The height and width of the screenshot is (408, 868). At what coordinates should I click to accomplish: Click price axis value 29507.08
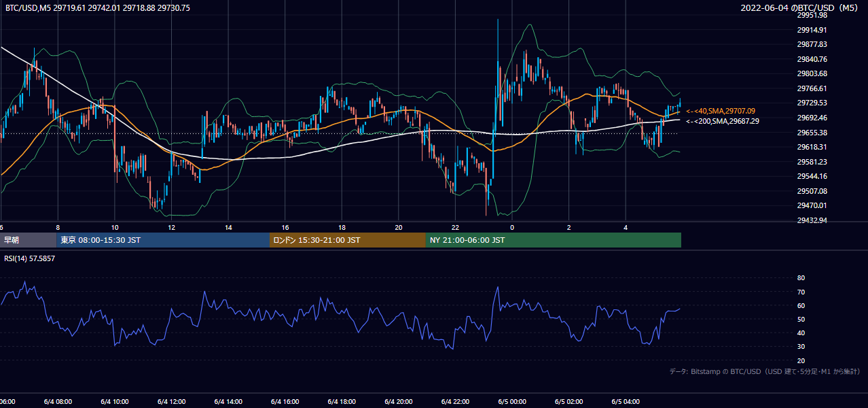click(x=812, y=191)
